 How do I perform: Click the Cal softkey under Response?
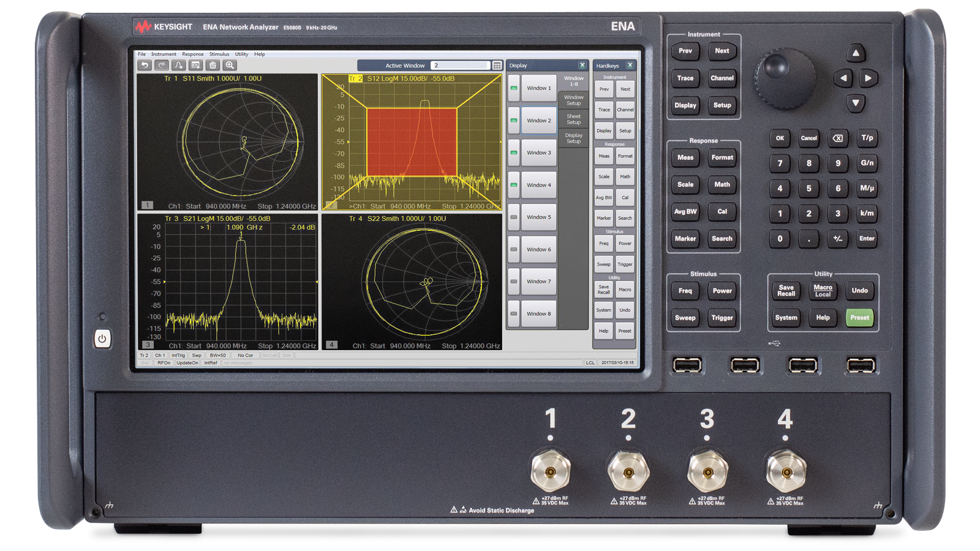coord(625,198)
